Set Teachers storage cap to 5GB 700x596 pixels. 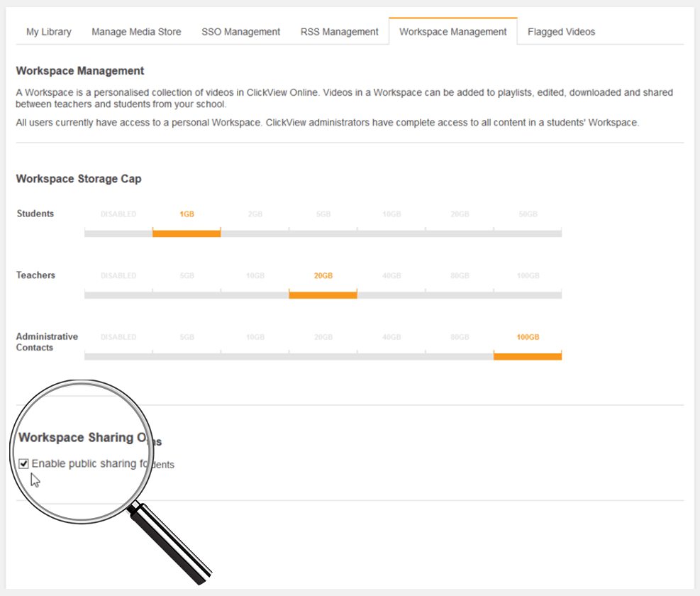coord(187,294)
